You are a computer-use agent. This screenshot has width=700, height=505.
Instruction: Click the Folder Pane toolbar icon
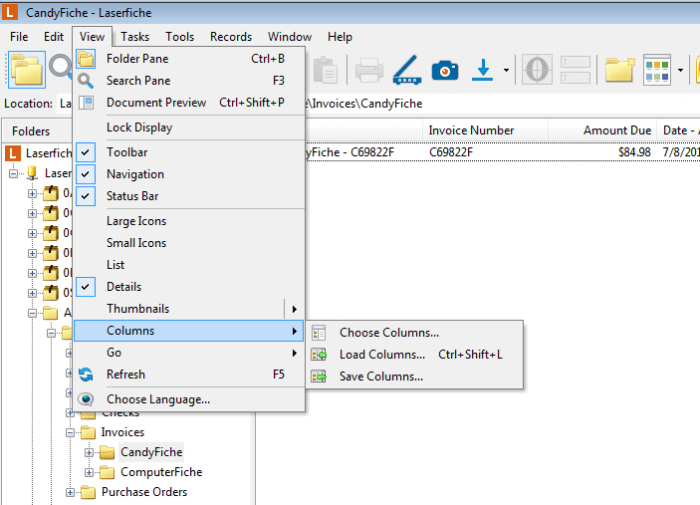point(27,70)
